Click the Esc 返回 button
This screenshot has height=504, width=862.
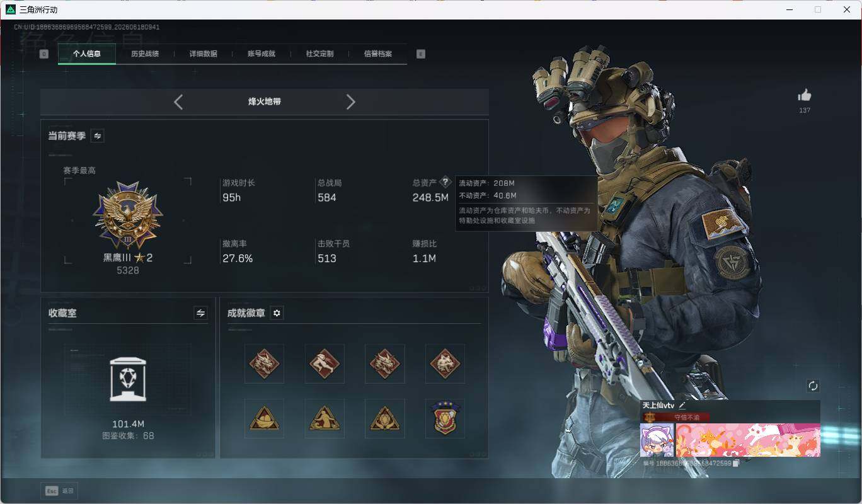click(x=59, y=491)
